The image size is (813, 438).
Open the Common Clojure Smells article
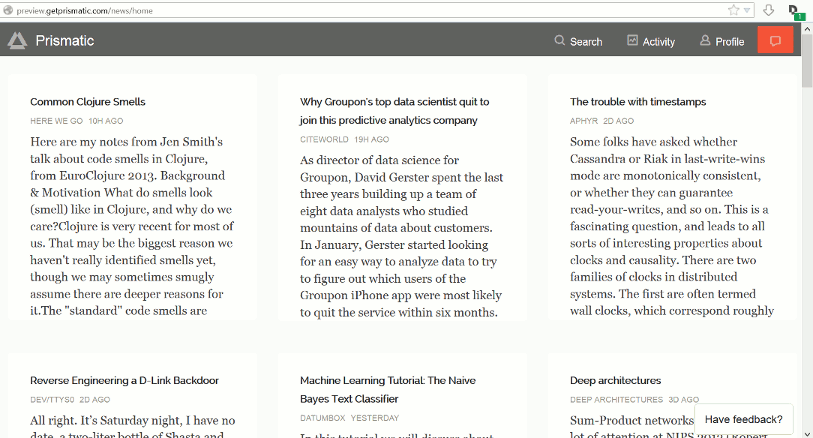click(88, 102)
